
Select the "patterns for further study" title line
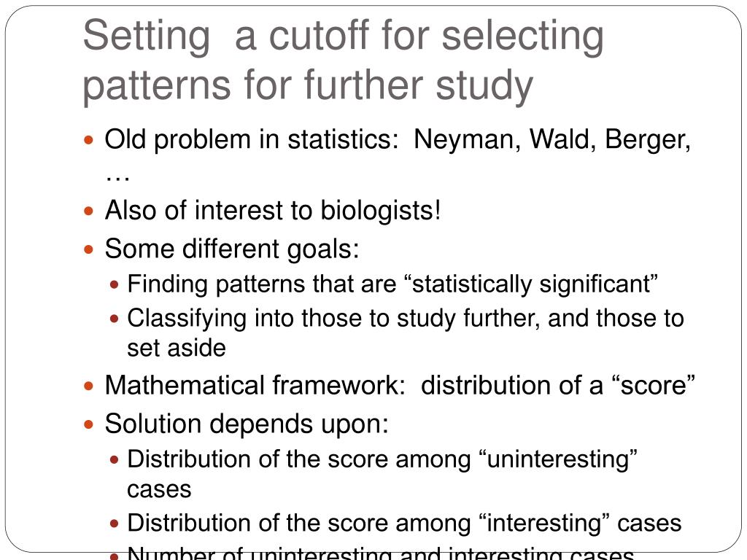pos(308,87)
